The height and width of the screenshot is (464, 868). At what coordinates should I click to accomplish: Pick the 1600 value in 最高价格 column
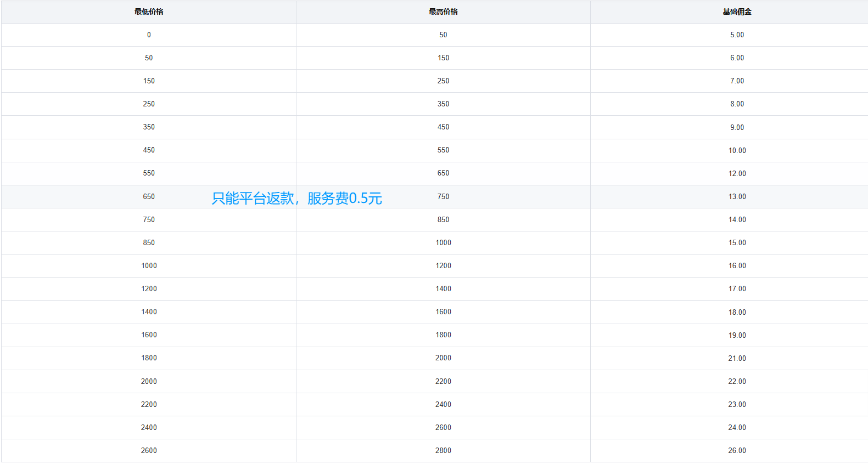coord(443,312)
